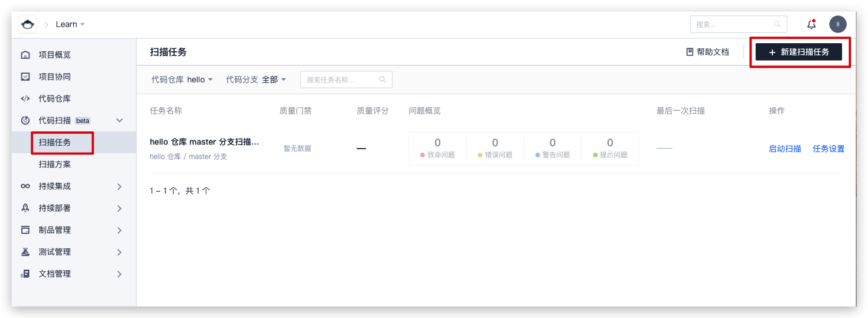Expand the 测试管理 section chevron
This screenshot has height=318, width=868.
(120, 252)
